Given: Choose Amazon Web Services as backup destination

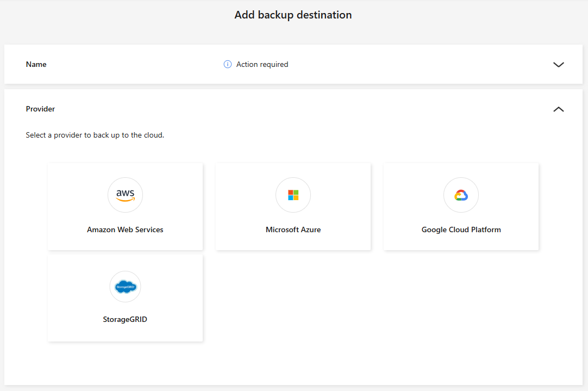Looking at the screenshot, I should pos(125,207).
